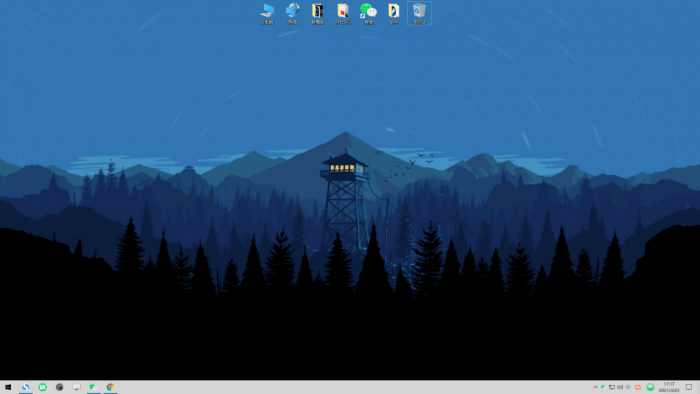
Task: Open Sogou browser from the taskbar
Action: (25, 387)
